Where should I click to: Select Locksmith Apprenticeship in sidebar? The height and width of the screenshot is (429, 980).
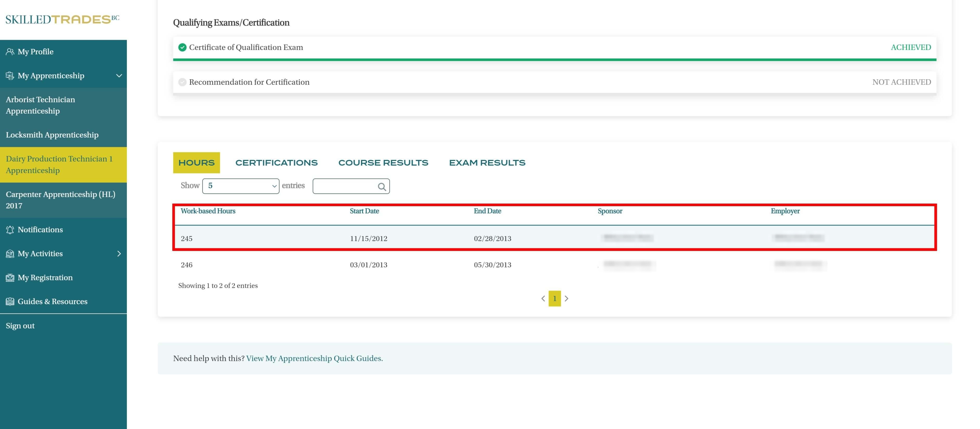[52, 135]
